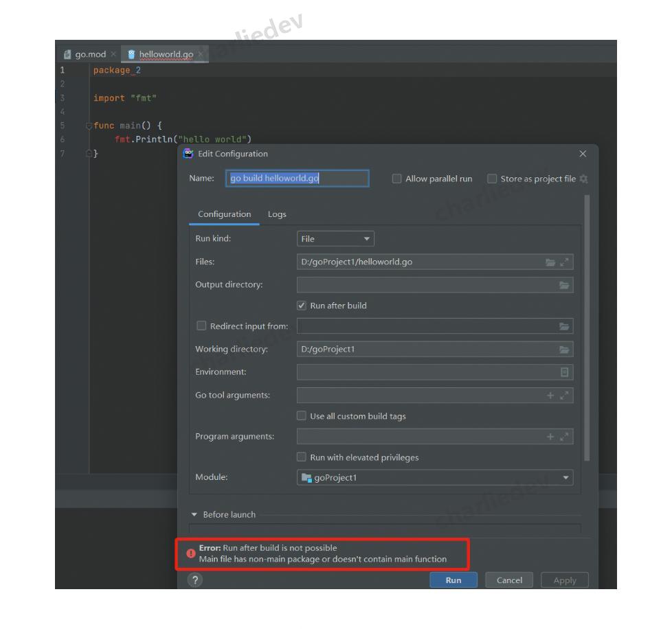
Task: Collapse func main fold marker in editor
Action: point(89,126)
